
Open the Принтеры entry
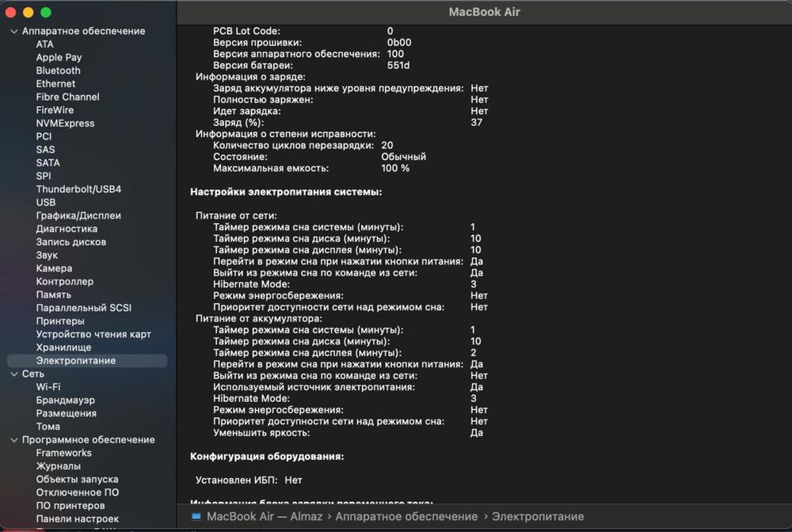pyautogui.click(x=60, y=321)
